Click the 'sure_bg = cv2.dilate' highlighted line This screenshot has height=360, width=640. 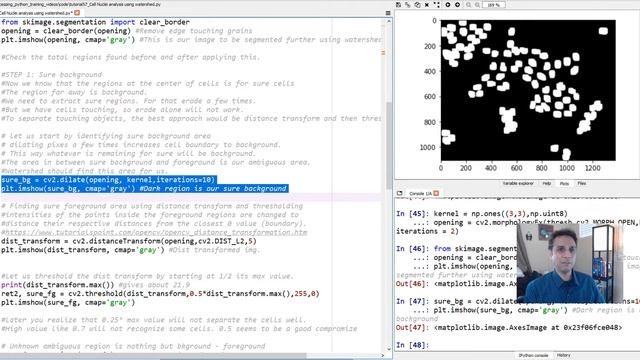pyautogui.click(x=108, y=180)
